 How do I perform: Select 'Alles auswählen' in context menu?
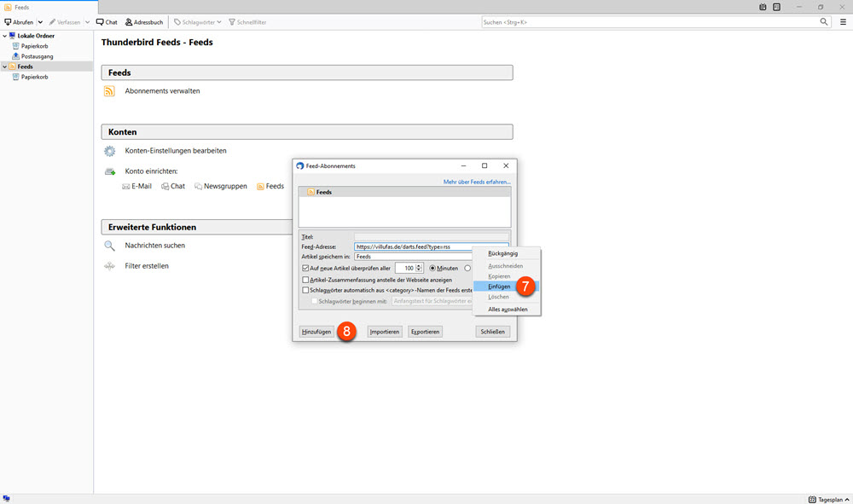coord(508,309)
